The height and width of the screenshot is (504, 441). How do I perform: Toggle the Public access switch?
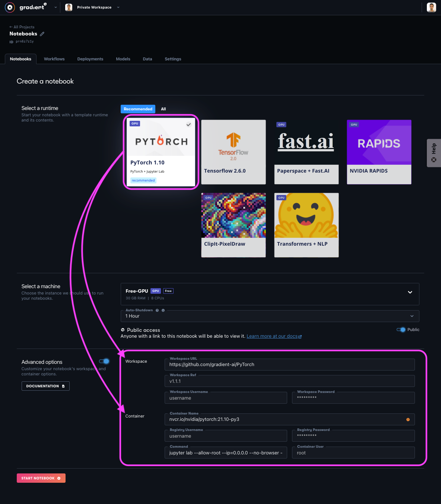[x=401, y=330]
